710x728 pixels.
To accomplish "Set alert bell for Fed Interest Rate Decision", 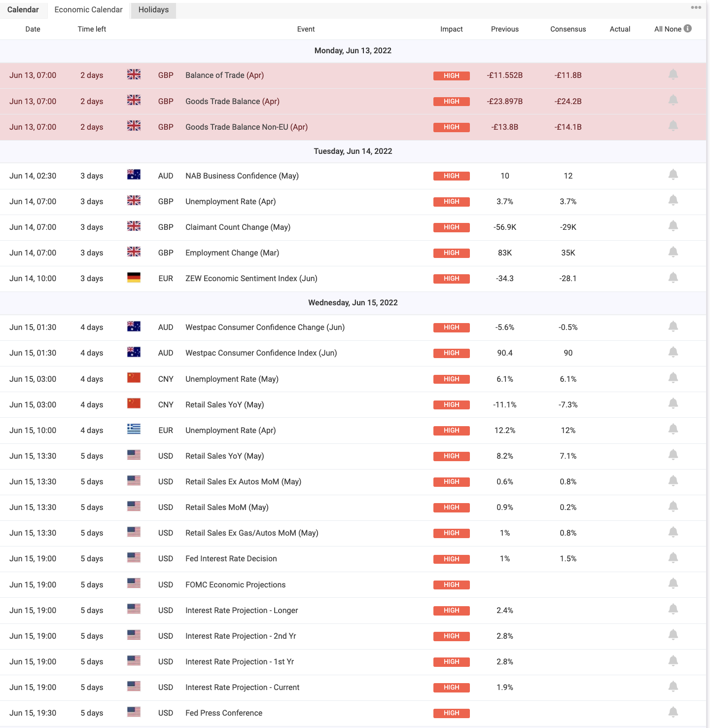I will click(x=673, y=558).
